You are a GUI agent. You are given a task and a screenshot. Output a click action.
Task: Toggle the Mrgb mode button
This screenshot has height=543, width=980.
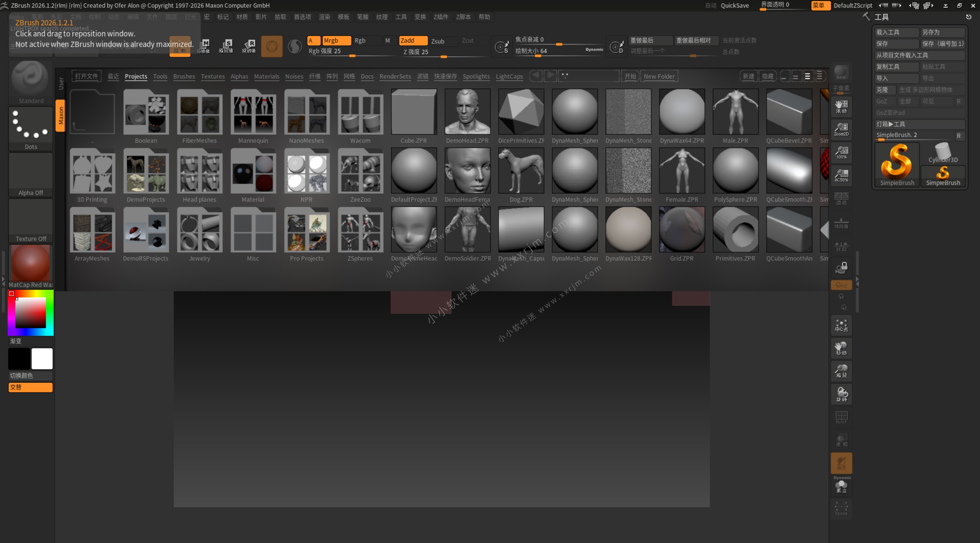[336, 40]
